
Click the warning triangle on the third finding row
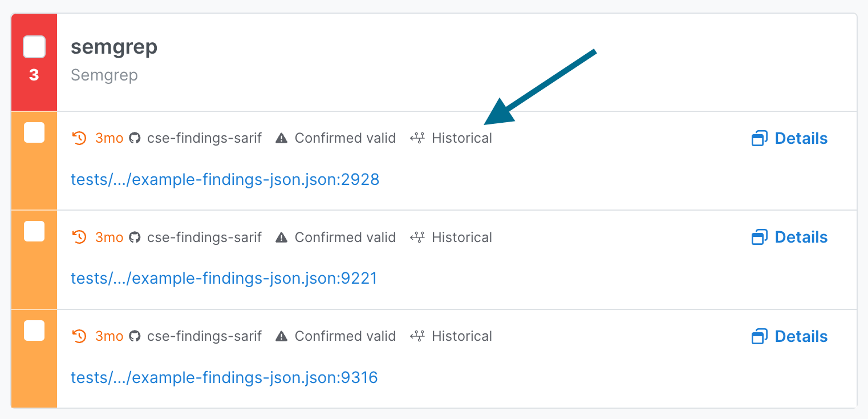281,336
